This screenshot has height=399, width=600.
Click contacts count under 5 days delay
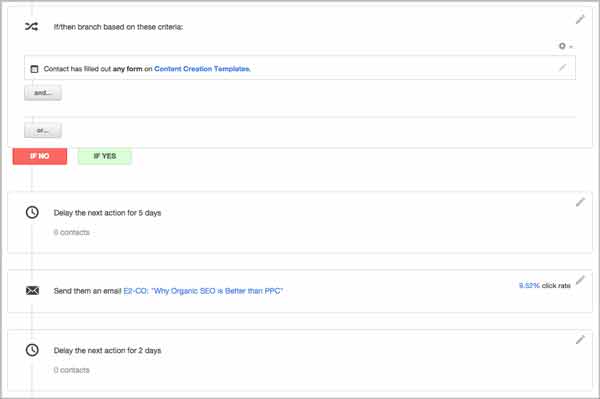[x=72, y=232]
